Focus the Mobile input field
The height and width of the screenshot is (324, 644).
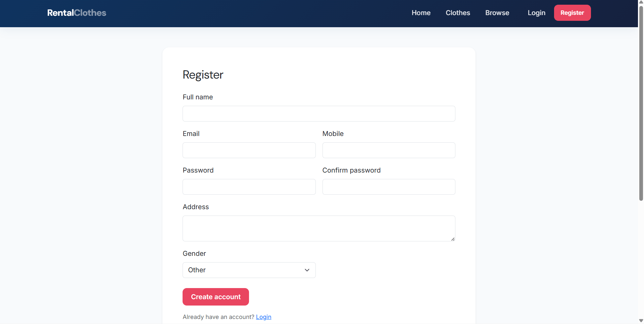389,150
